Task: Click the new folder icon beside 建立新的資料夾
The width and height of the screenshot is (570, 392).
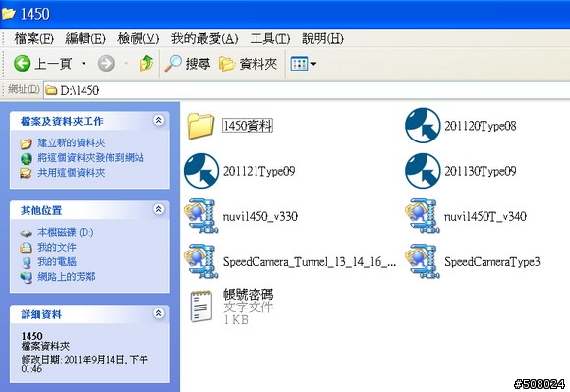Action: [27, 143]
